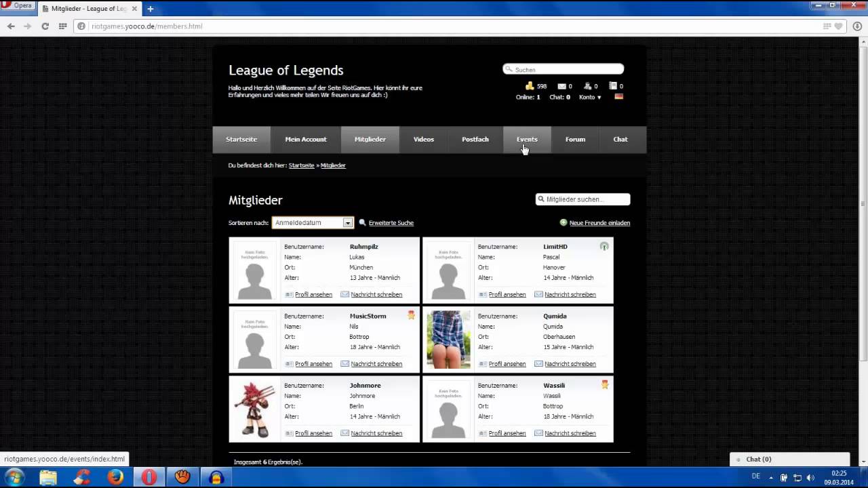Click Neue Freunde einladen link
The image size is (868, 488).
pos(599,223)
